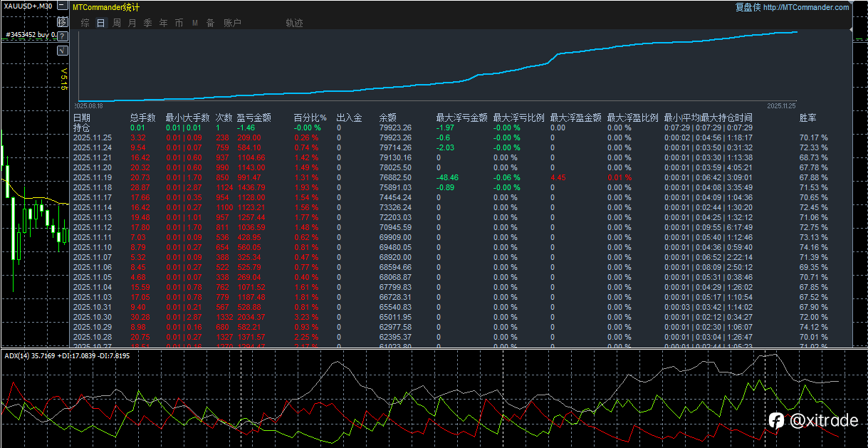Open the '年' yearly tab
This screenshot has width=868, height=448.
(x=163, y=23)
